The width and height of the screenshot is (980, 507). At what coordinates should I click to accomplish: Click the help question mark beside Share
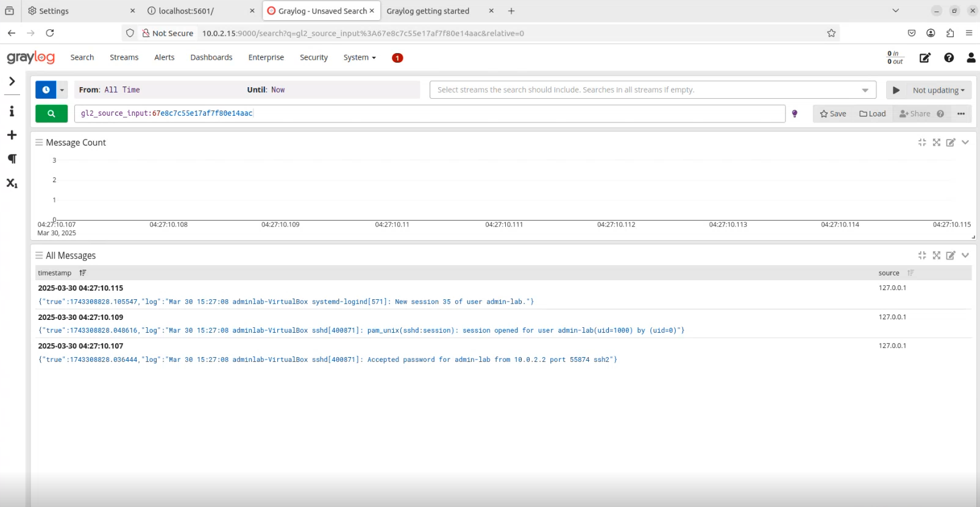(940, 113)
